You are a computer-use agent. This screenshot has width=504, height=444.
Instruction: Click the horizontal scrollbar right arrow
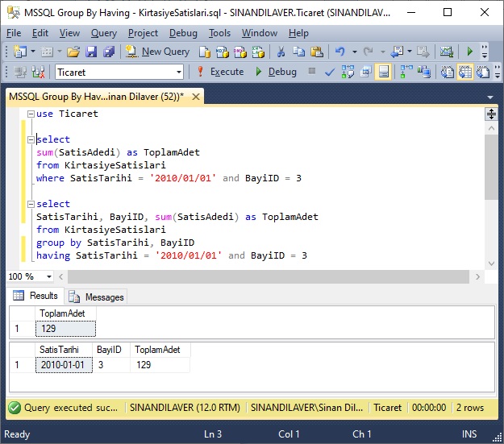pyautogui.click(x=477, y=276)
